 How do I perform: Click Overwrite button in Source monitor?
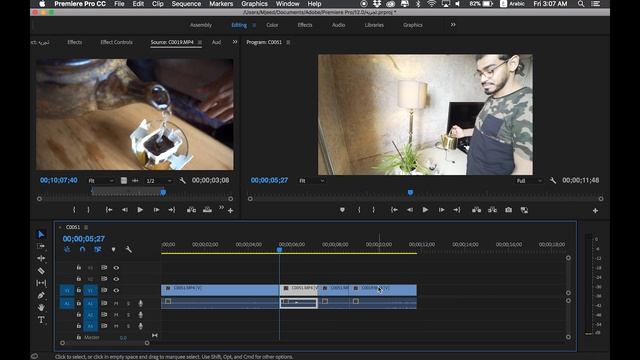click(207, 210)
